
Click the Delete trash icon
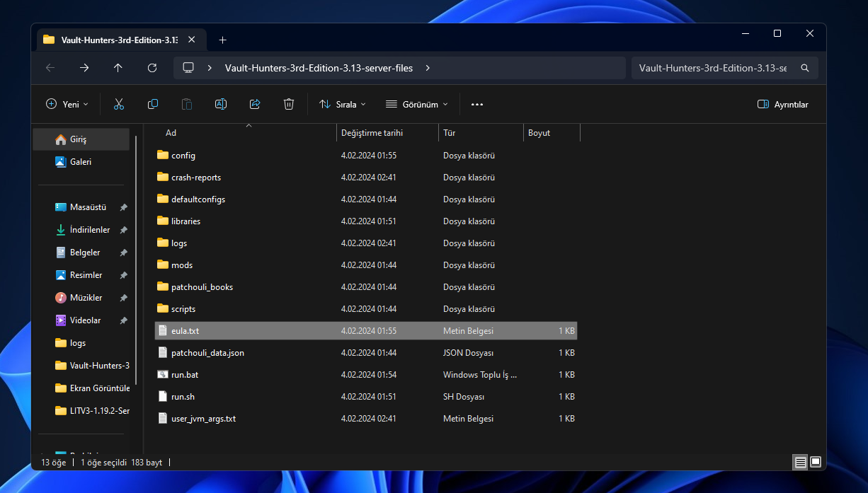pyautogui.click(x=289, y=104)
